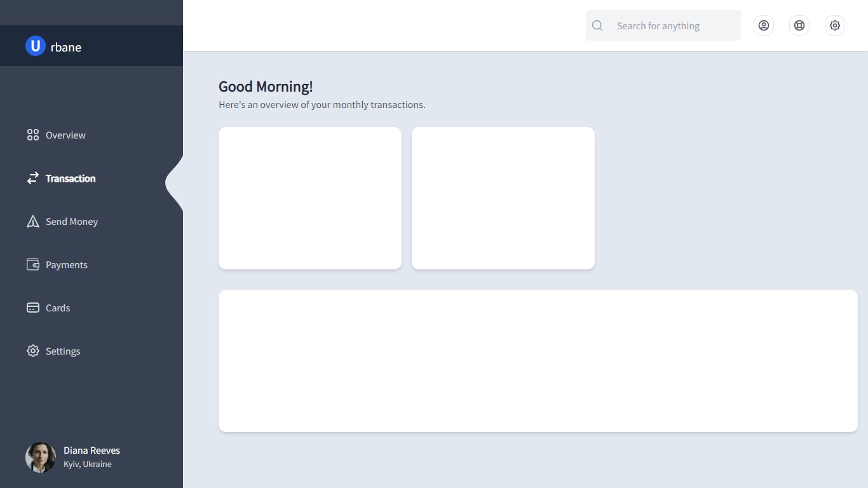Navigate to the Overview section

click(65, 135)
